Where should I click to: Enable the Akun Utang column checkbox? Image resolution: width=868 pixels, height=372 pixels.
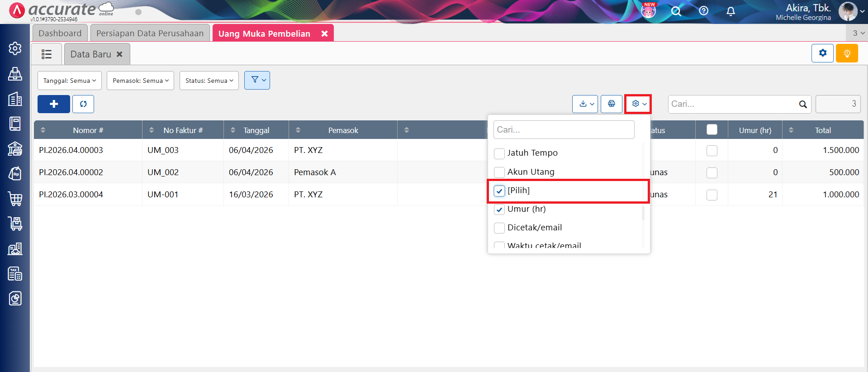click(x=499, y=172)
